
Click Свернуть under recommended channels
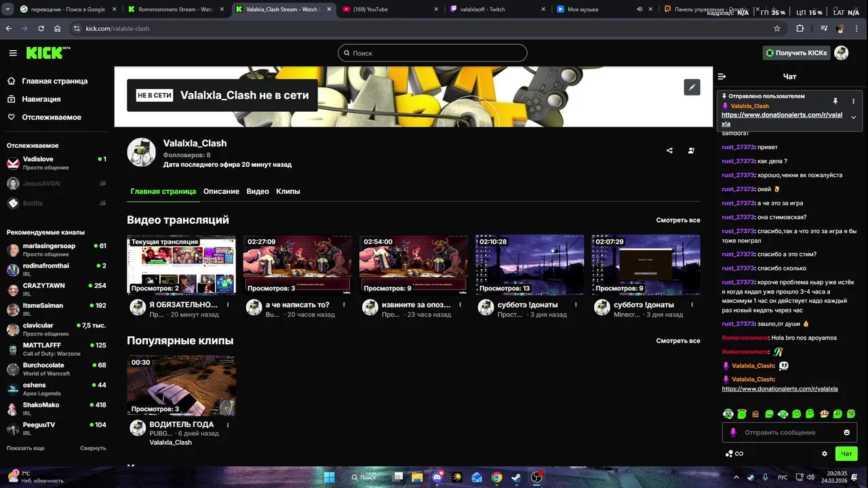point(93,448)
